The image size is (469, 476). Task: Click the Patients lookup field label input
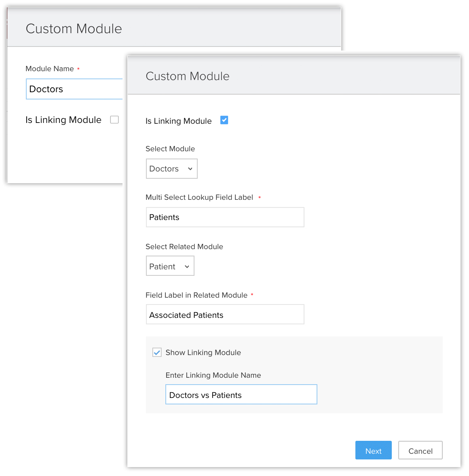pyautogui.click(x=225, y=217)
